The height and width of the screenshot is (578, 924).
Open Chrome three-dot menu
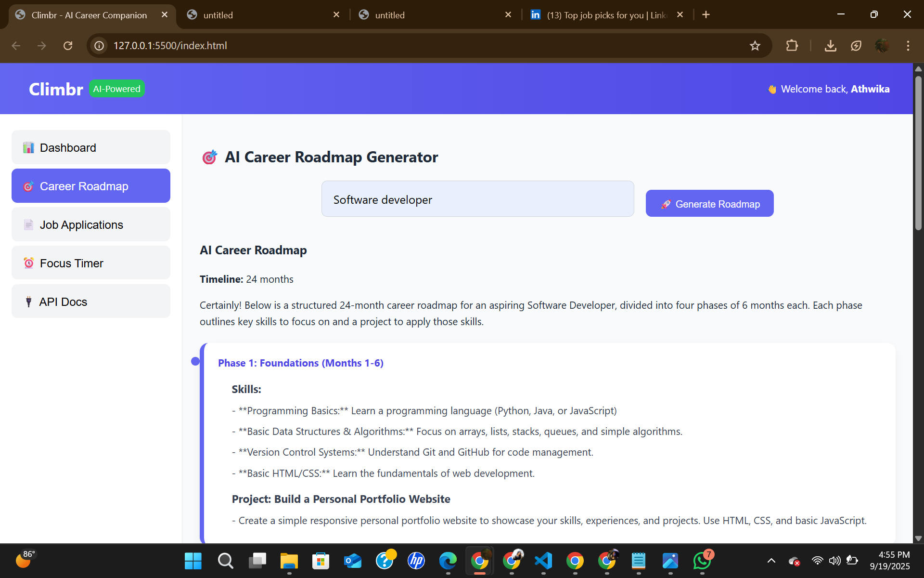click(908, 46)
